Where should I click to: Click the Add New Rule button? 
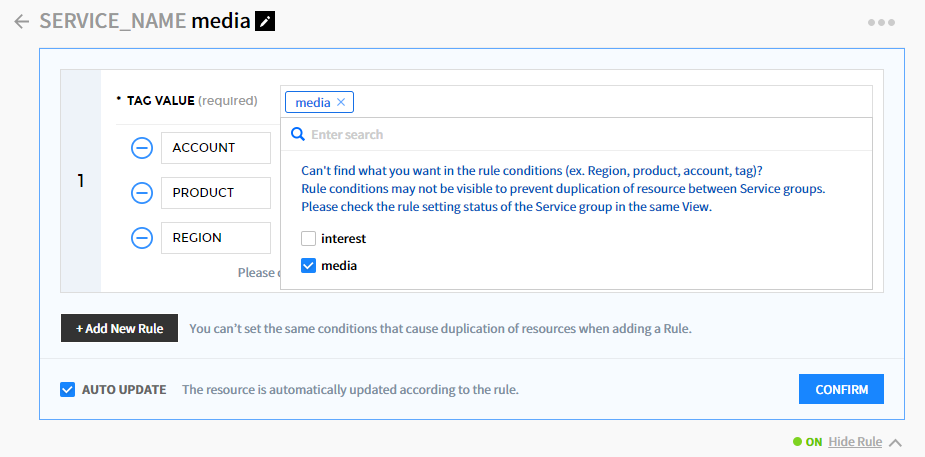click(119, 328)
